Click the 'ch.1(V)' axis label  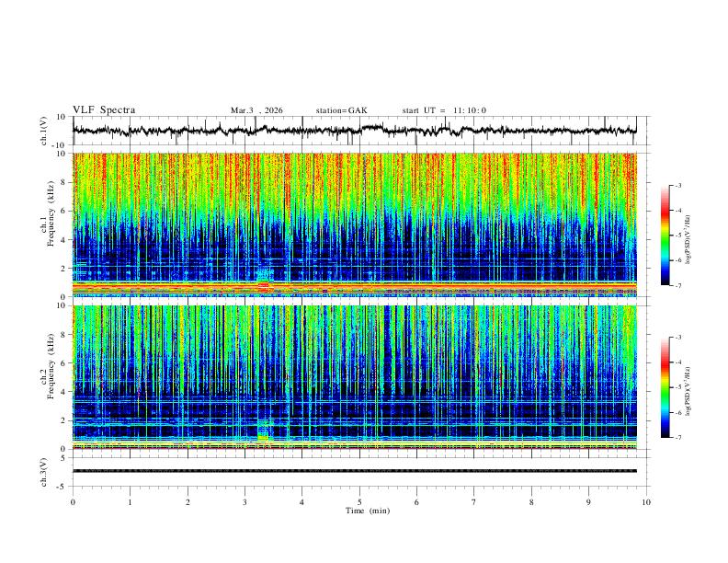click(44, 131)
